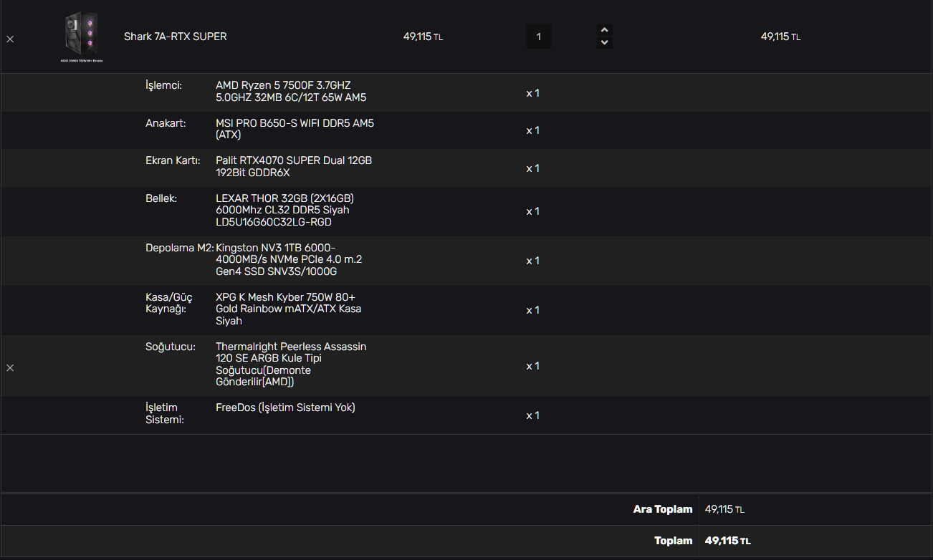933x560 pixels.
Task: Remove Shark 7A-RTX SUPER from cart
Action: (10, 39)
